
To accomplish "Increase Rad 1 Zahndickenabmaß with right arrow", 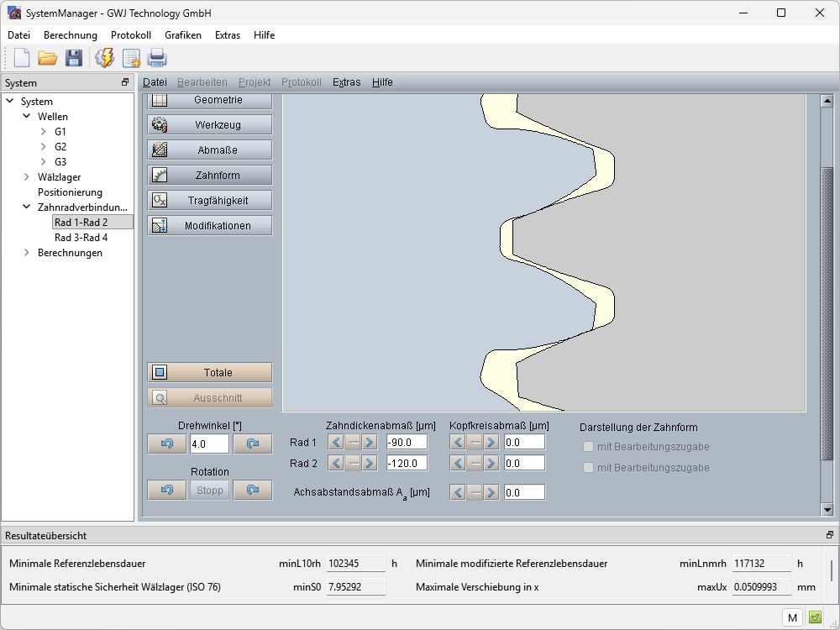I will pyautogui.click(x=370, y=442).
